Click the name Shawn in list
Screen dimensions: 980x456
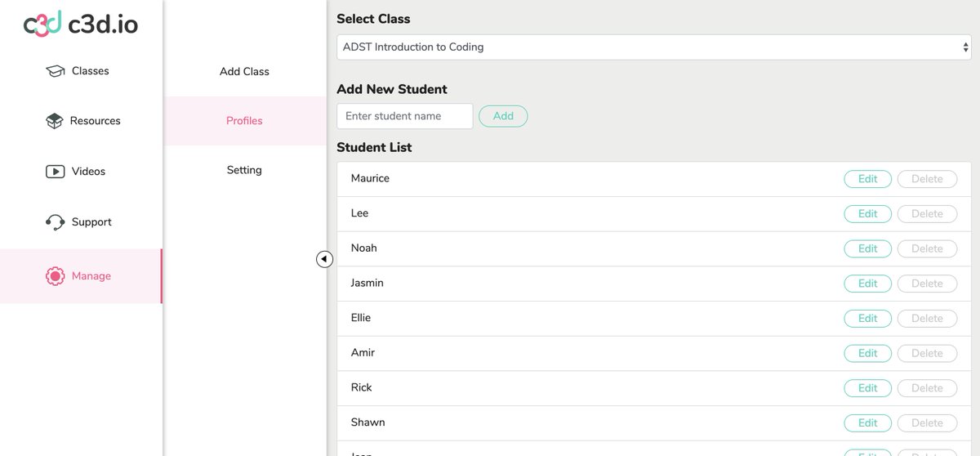coord(367,422)
